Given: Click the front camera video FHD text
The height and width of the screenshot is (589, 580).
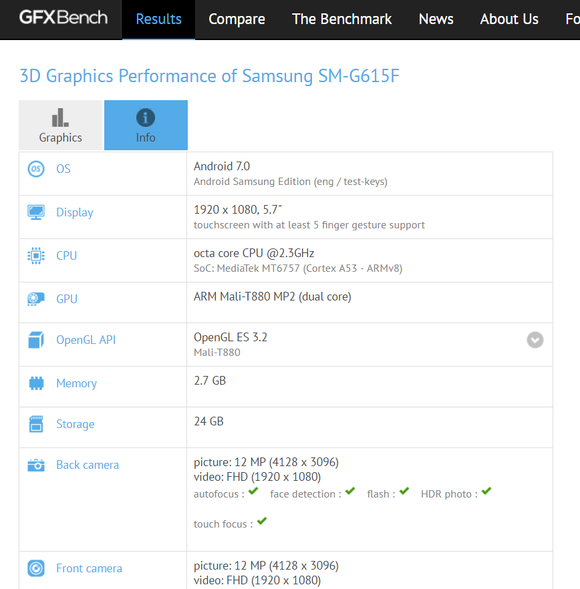Looking at the screenshot, I should (257, 581).
